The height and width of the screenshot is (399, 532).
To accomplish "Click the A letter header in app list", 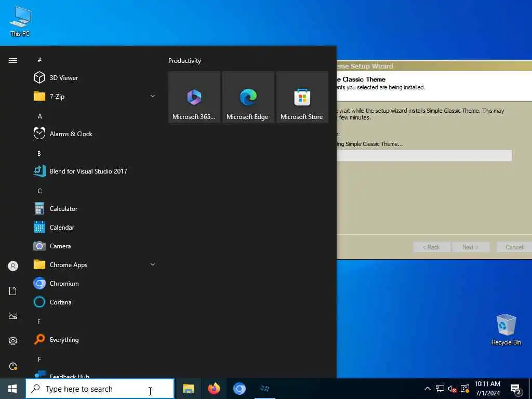I will (39, 116).
